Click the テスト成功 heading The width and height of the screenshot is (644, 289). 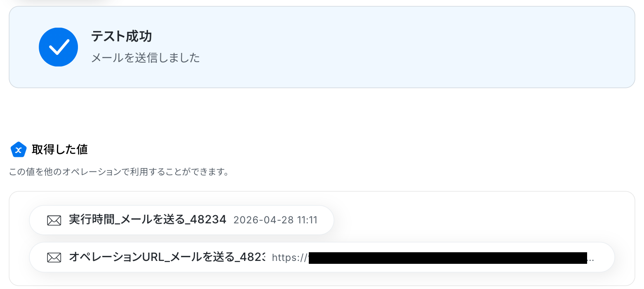122,37
